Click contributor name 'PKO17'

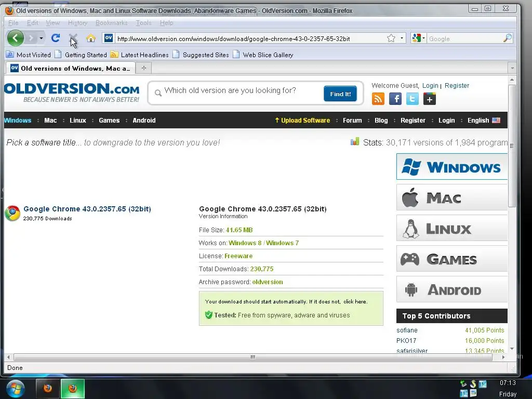406,341
